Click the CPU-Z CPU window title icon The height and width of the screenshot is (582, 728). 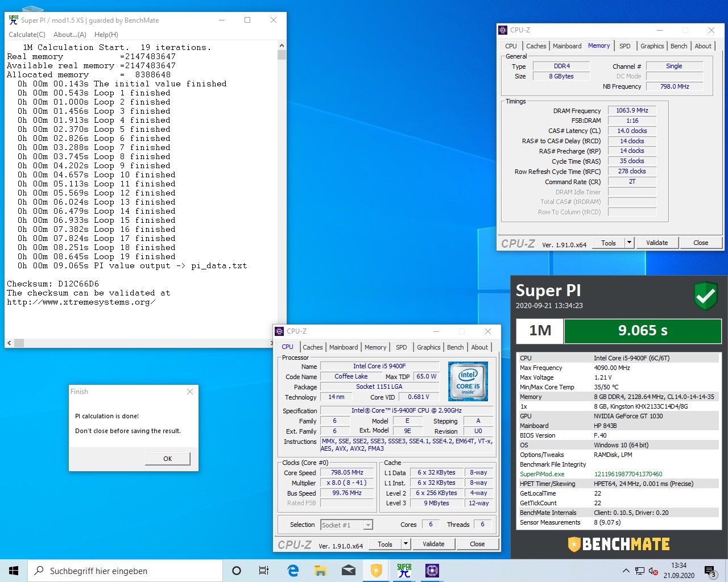tap(279, 331)
